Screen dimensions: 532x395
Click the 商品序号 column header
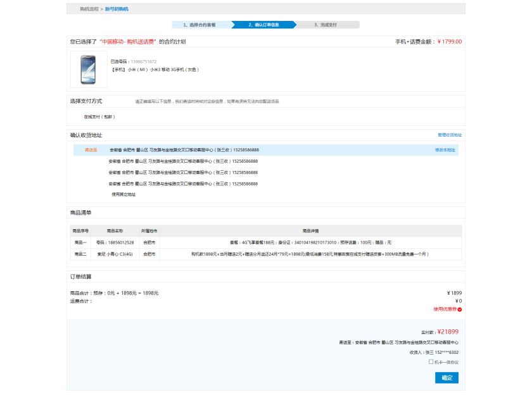(x=81, y=231)
